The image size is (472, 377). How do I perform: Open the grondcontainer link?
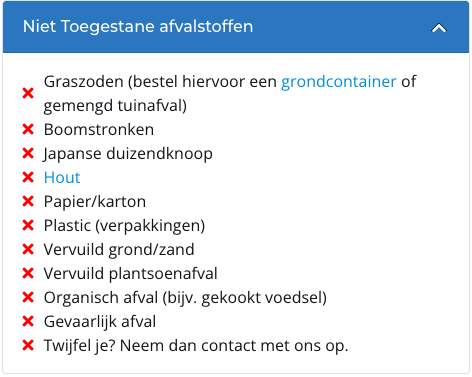[339, 82]
